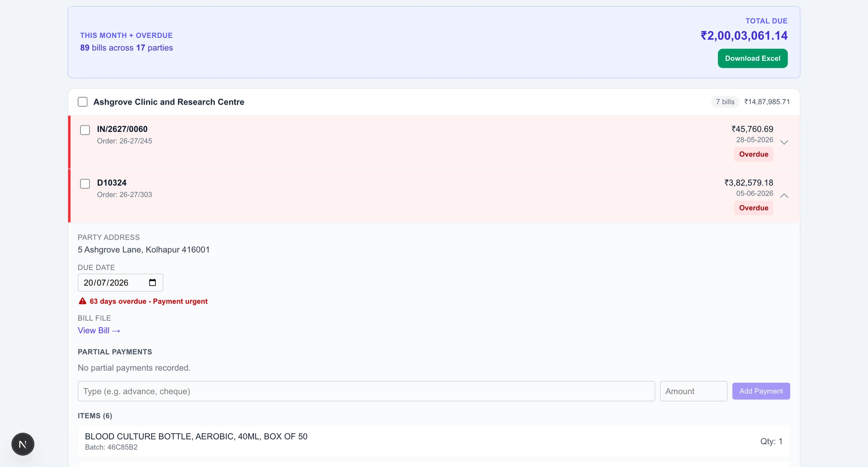Click the date 28-05-2026

point(754,140)
